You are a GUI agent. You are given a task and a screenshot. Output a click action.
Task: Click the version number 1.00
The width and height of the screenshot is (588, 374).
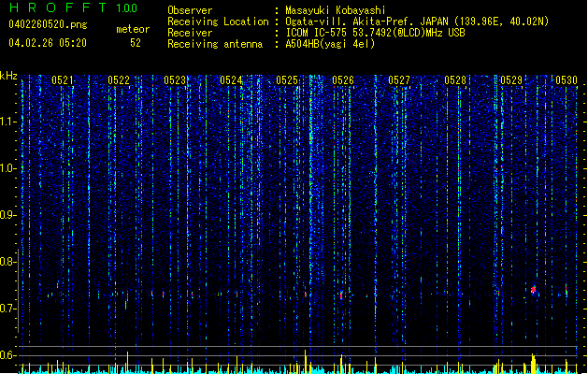click(127, 7)
